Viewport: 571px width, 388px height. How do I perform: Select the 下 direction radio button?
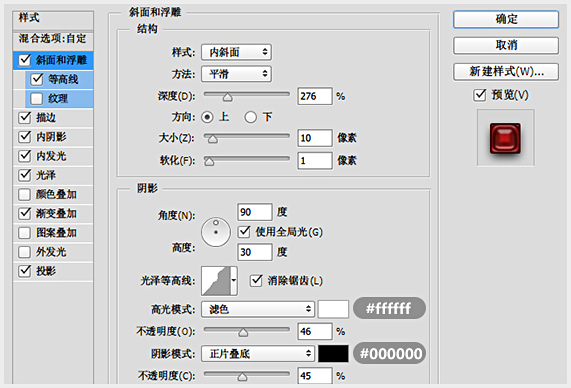250,117
